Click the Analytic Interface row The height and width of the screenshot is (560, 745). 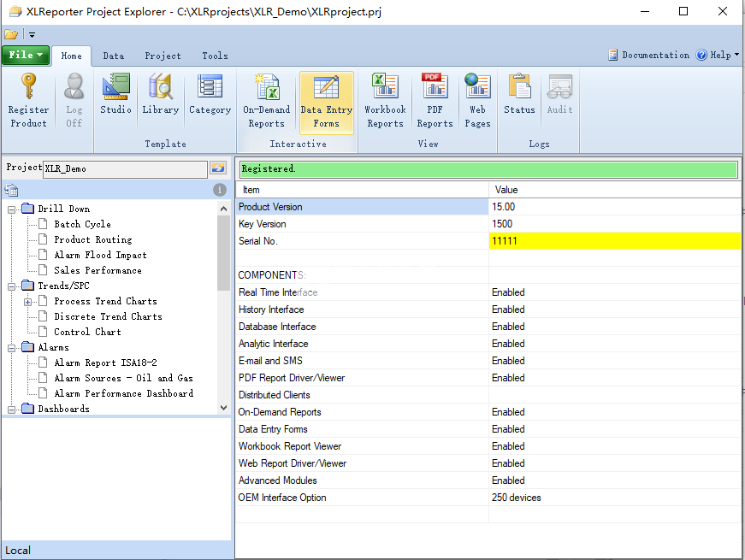coord(488,344)
